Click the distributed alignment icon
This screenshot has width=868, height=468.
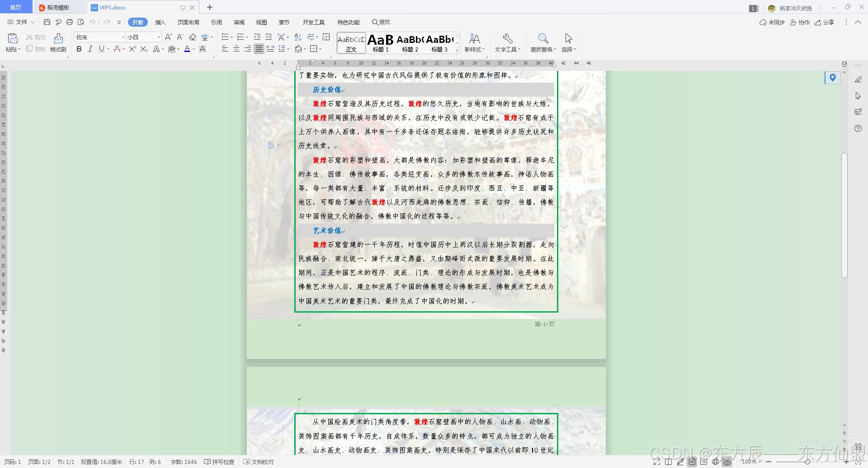click(x=270, y=49)
